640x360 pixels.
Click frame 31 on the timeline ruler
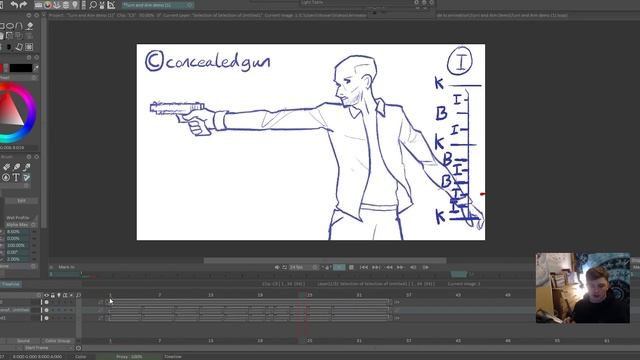359,295
